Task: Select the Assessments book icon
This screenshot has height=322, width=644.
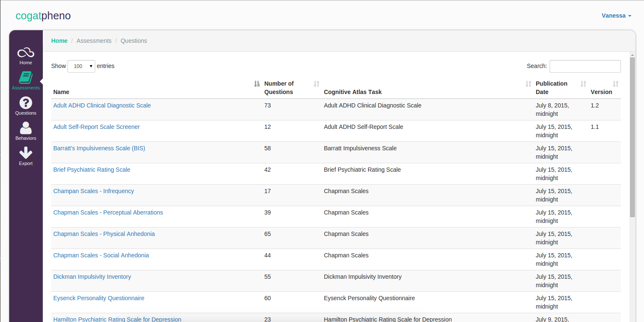Action: point(26,78)
